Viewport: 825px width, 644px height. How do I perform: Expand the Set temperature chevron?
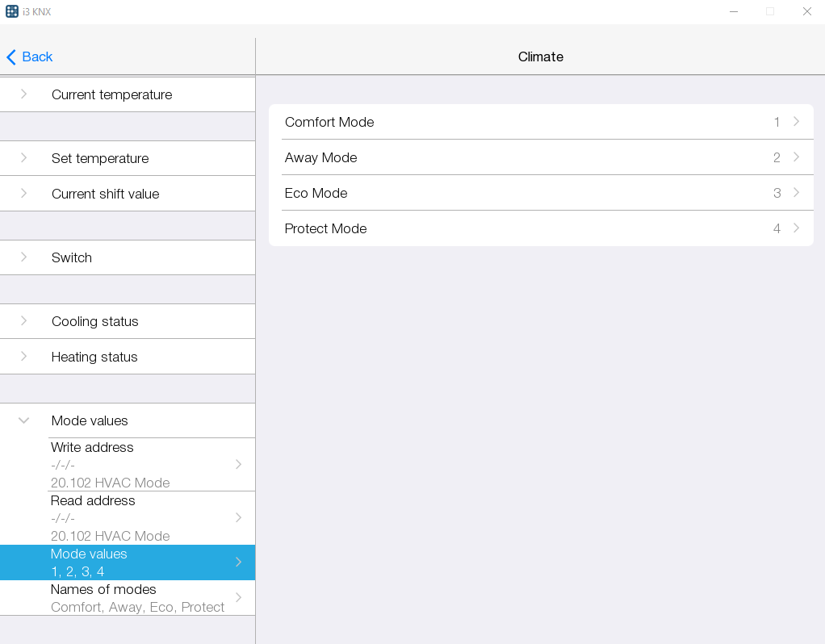24,158
